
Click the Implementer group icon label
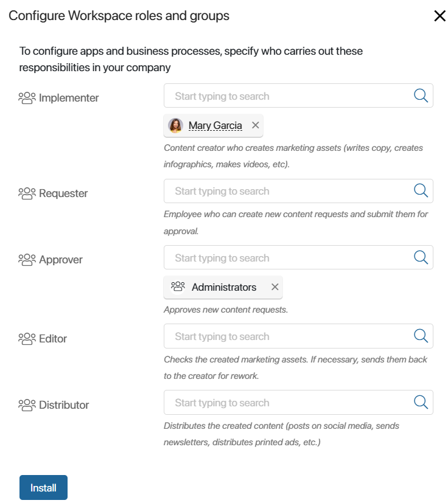[27, 98]
